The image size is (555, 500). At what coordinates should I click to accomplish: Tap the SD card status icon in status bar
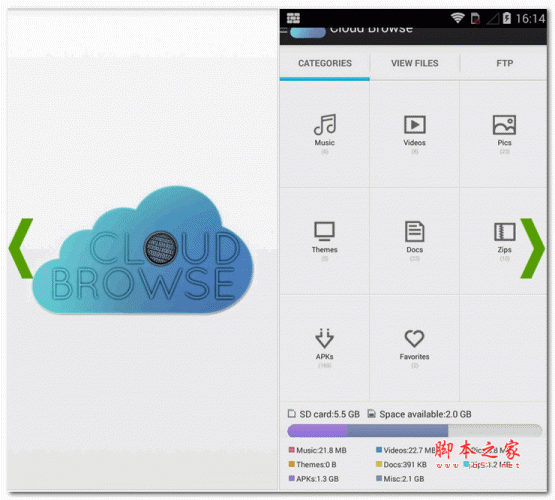pyautogui.click(x=475, y=18)
